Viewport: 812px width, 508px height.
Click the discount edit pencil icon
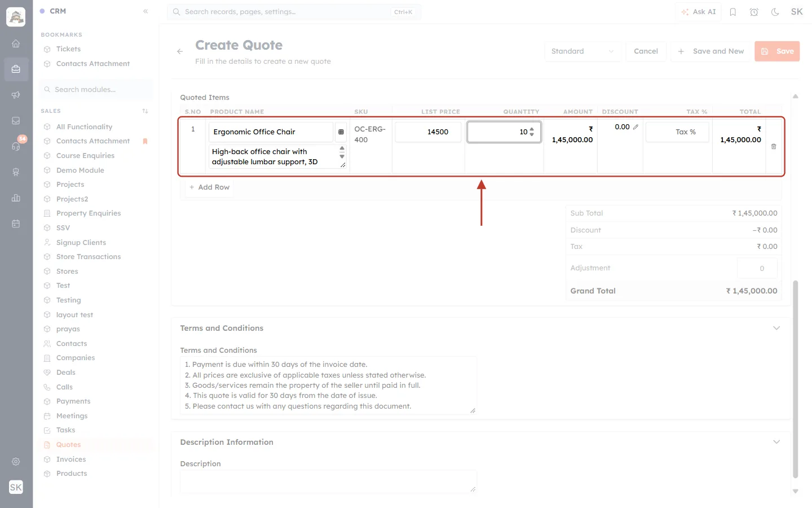coord(636,127)
